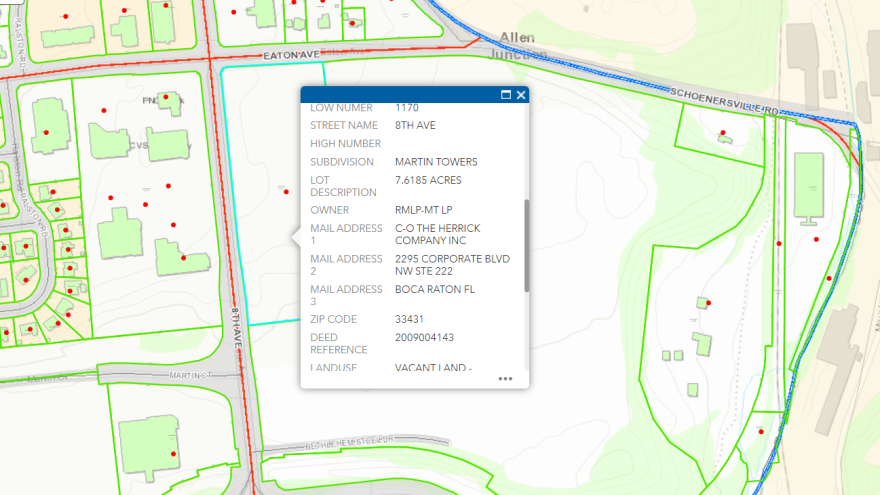Click the zip code value 33431
This screenshot has height=495, width=880.
pyautogui.click(x=410, y=320)
